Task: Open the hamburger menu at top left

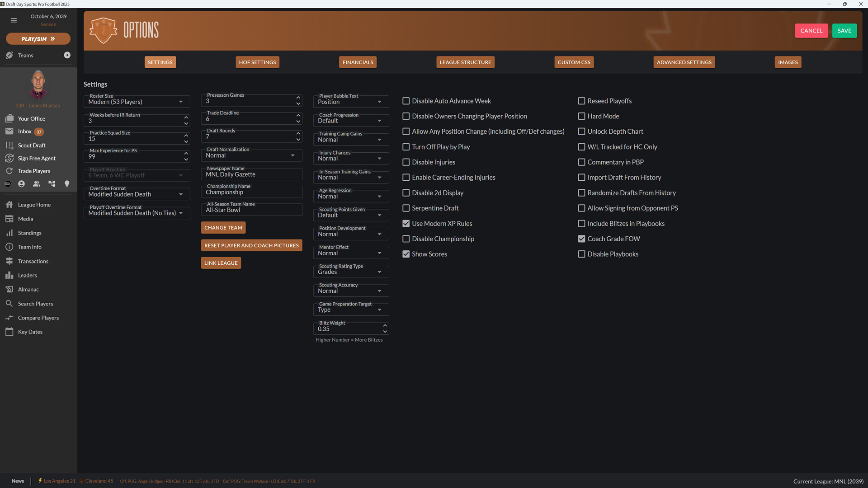Action: pos(14,20)
